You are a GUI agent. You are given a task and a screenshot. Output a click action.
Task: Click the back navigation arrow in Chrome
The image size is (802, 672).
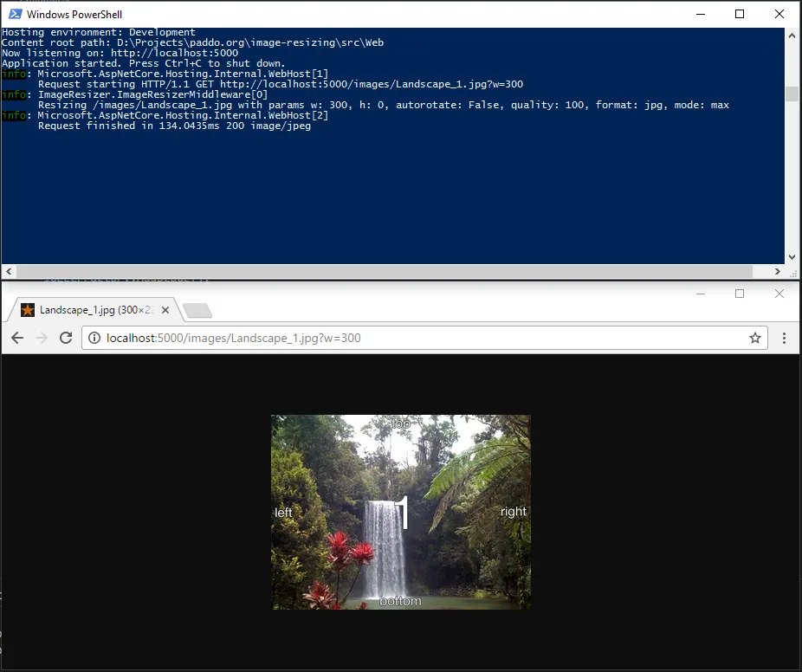(x=17, y=338)
